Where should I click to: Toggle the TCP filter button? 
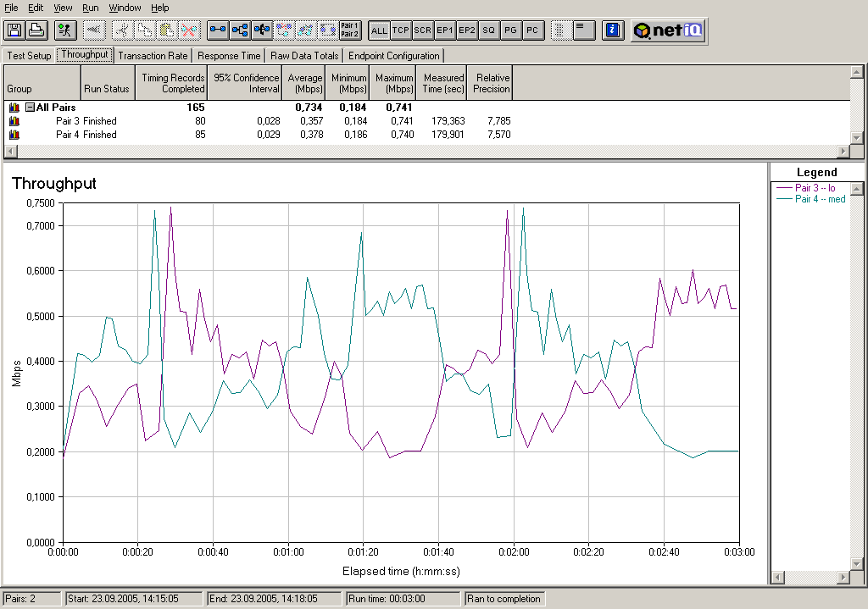point(401,30)
